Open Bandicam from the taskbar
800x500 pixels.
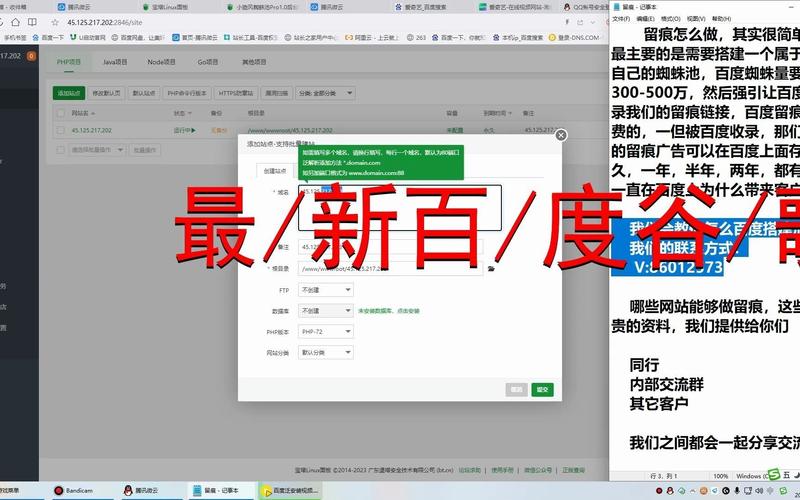(x=74, y=491)
